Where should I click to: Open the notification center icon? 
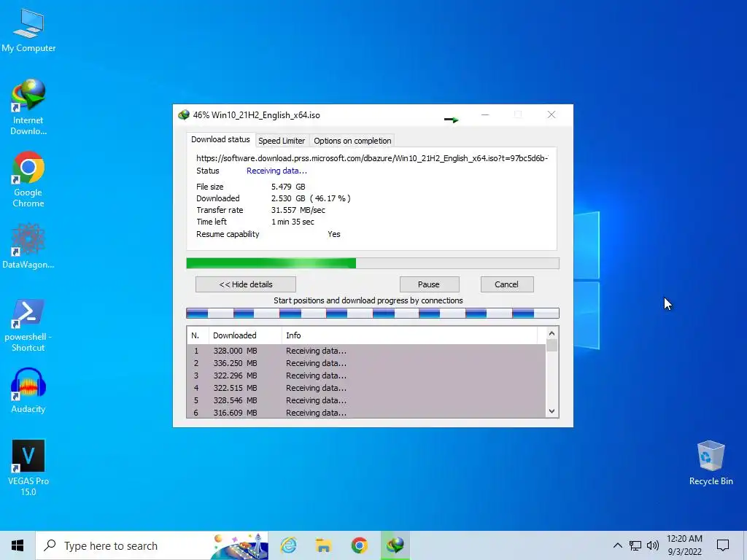[723, 545]
